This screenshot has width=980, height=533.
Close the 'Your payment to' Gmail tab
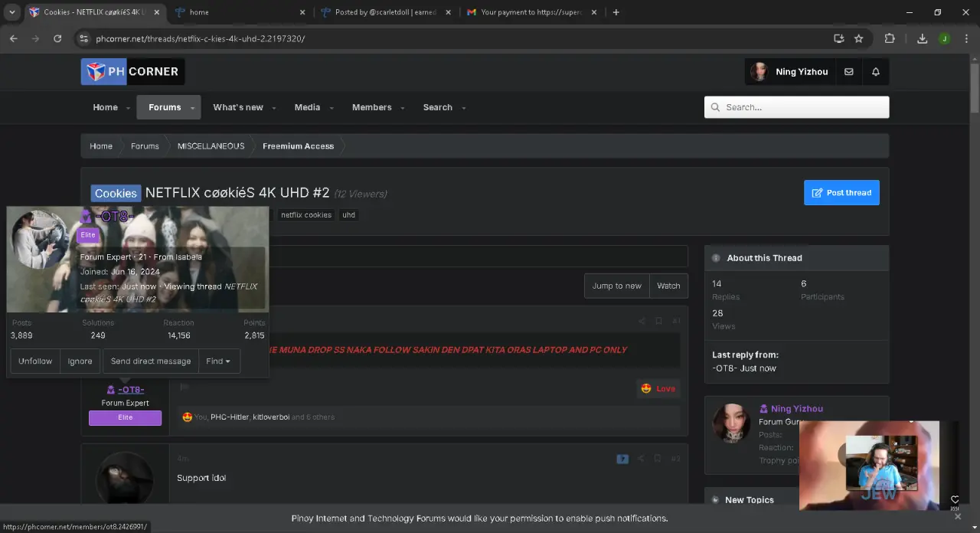(594, 12)
